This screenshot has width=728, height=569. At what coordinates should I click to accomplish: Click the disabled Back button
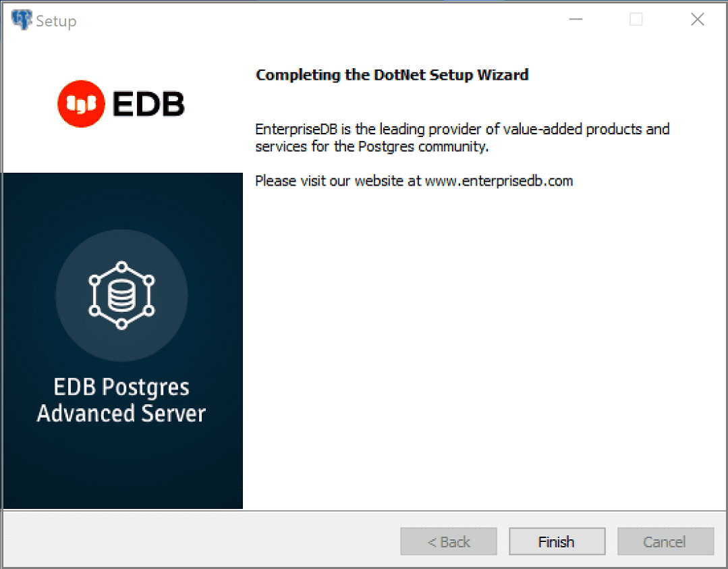tap(449, 542)
